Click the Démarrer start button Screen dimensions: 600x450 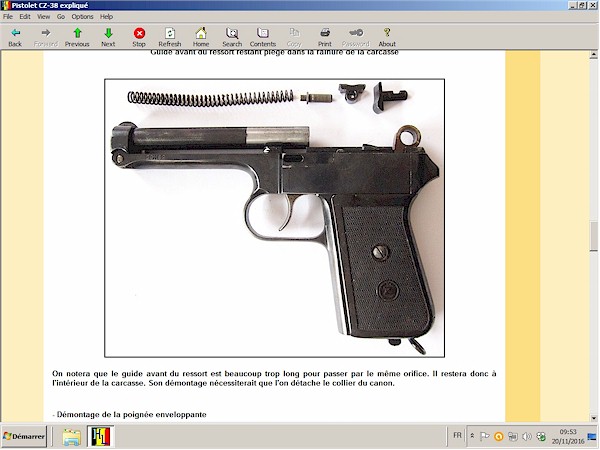(24, 437)
